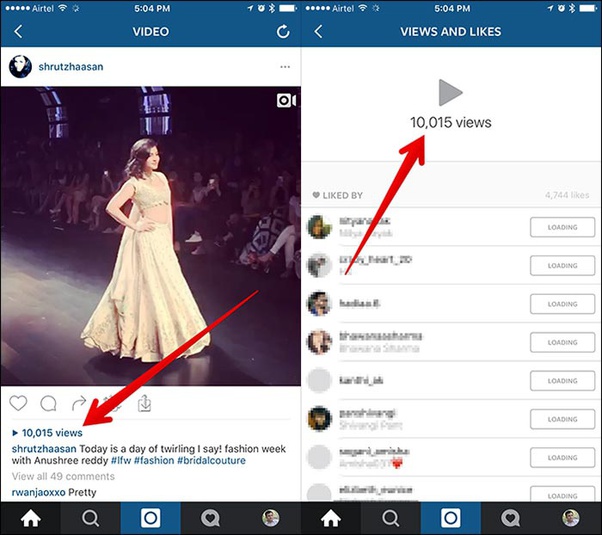Open the shrutzhaasan username in the post header
Screen dimensions: 602x535
coord(70,67)
